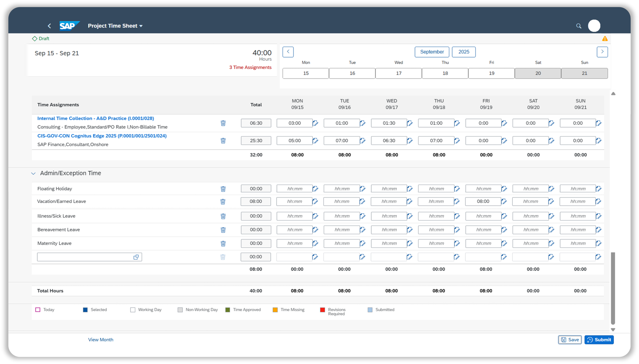Click the Internal Time Collection Monday 03:00 field
Viewport: 639px width, 364px height.
point(294,123)
